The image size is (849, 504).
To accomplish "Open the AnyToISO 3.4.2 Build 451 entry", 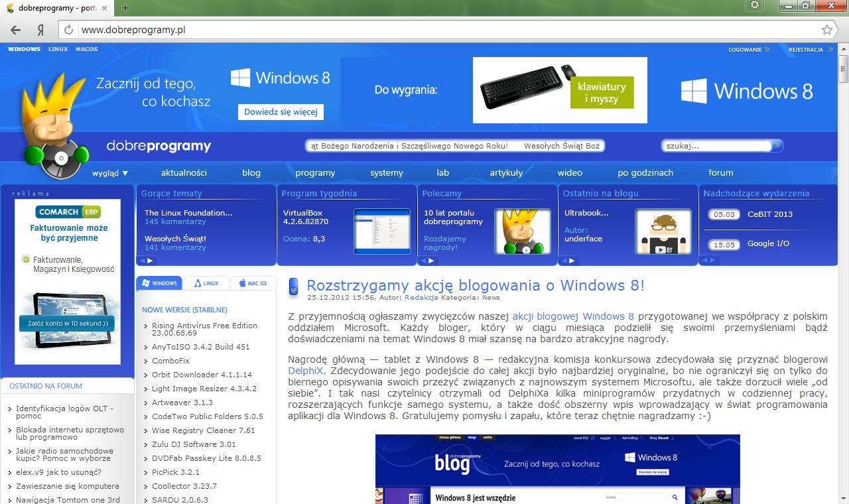I will pos(201,347).
